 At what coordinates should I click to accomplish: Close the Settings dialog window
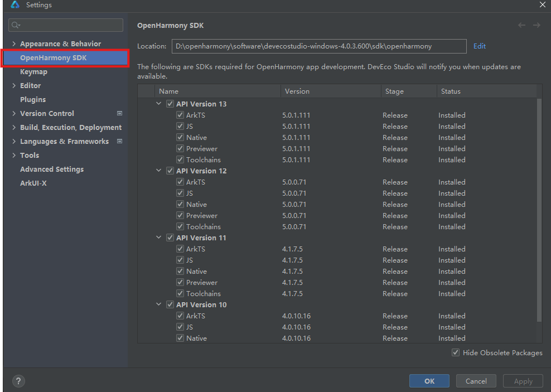[x=542, y=4]
